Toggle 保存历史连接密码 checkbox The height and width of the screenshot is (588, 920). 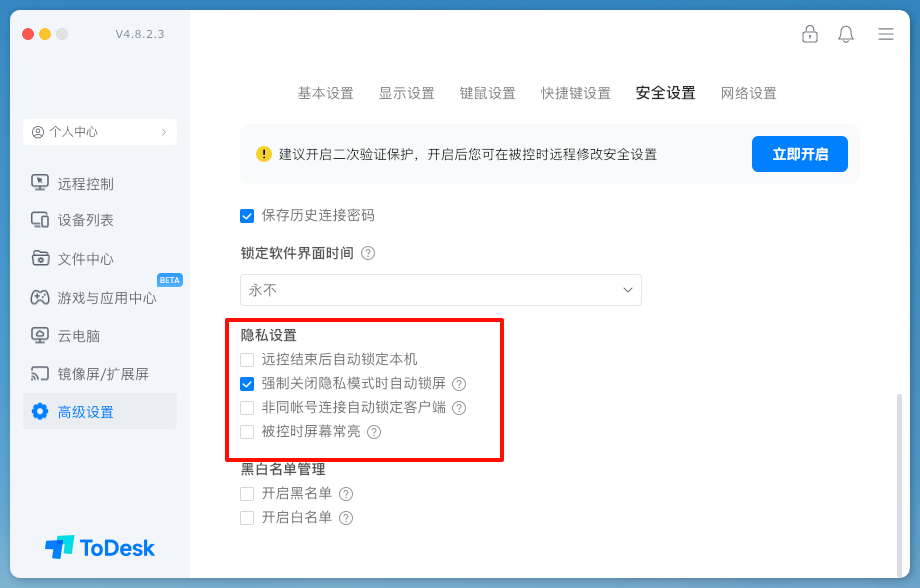[x=247, y=215]
